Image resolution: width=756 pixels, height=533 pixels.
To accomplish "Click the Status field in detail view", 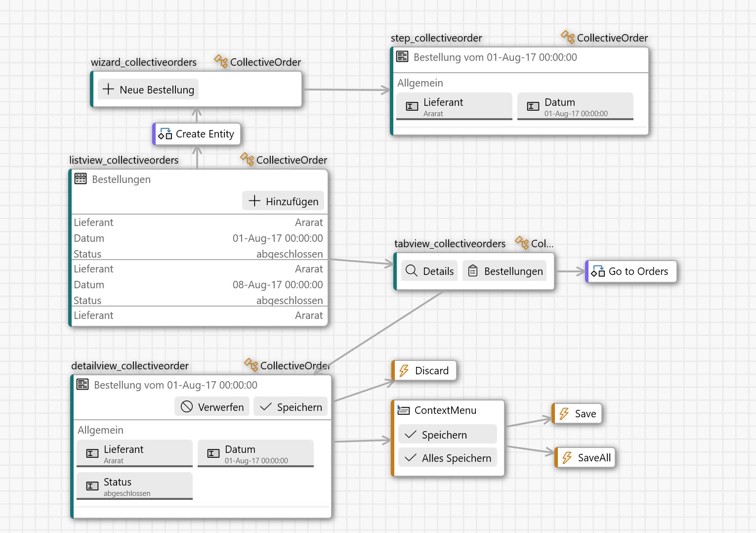I will point(134,486).
